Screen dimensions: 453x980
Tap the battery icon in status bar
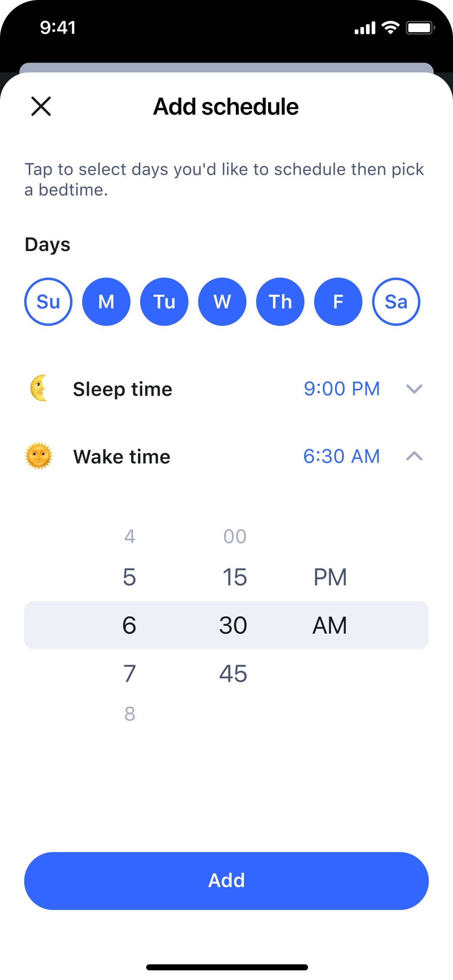tap(420, 28)
